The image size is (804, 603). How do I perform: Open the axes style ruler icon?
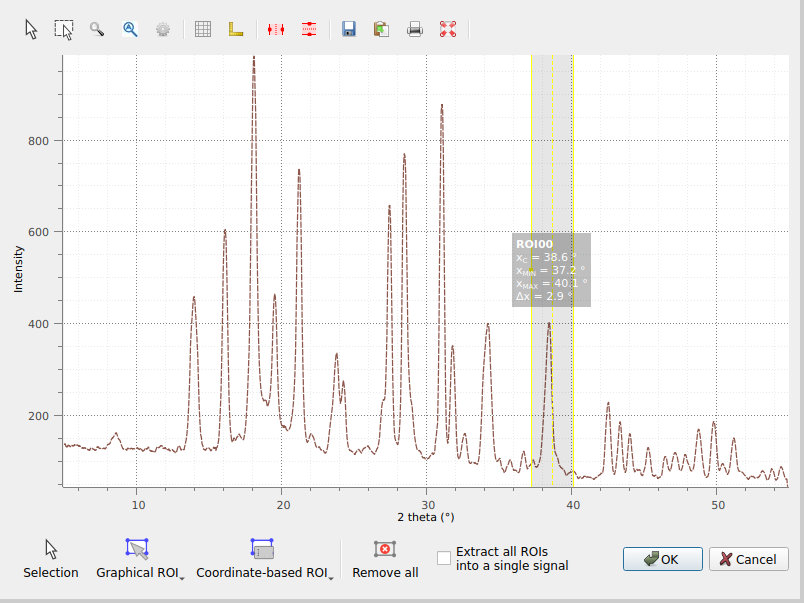[236, 29]
